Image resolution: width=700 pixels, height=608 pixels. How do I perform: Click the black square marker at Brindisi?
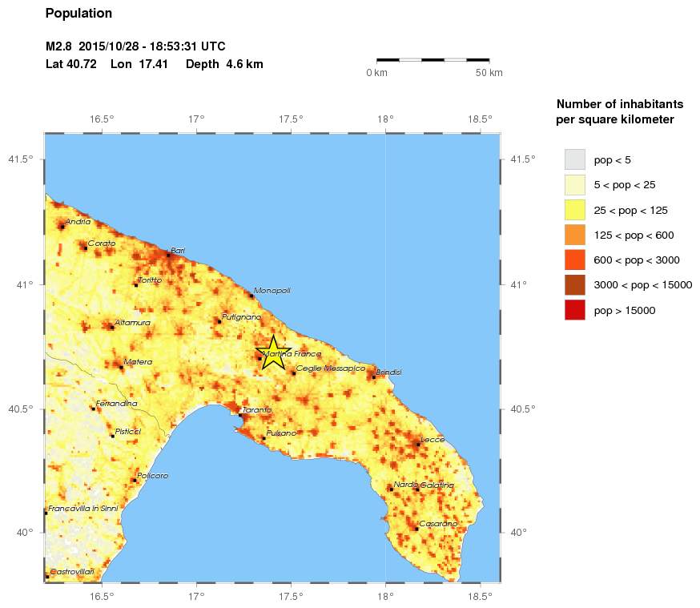pos(374,377)
